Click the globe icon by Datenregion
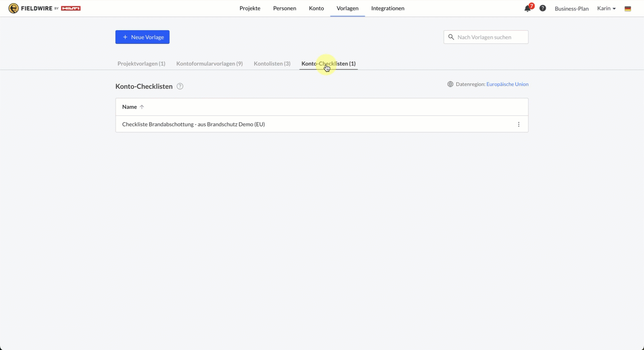 [450, 84]
